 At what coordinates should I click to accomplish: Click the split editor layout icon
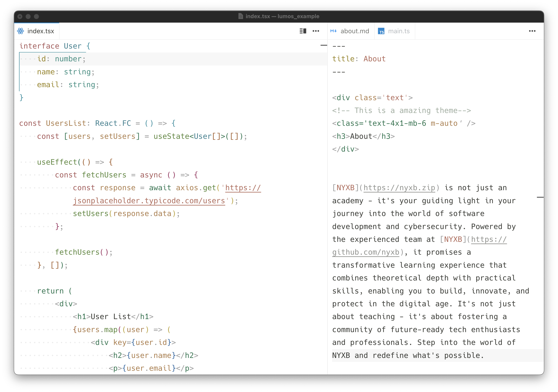click(x=303, y=31)
